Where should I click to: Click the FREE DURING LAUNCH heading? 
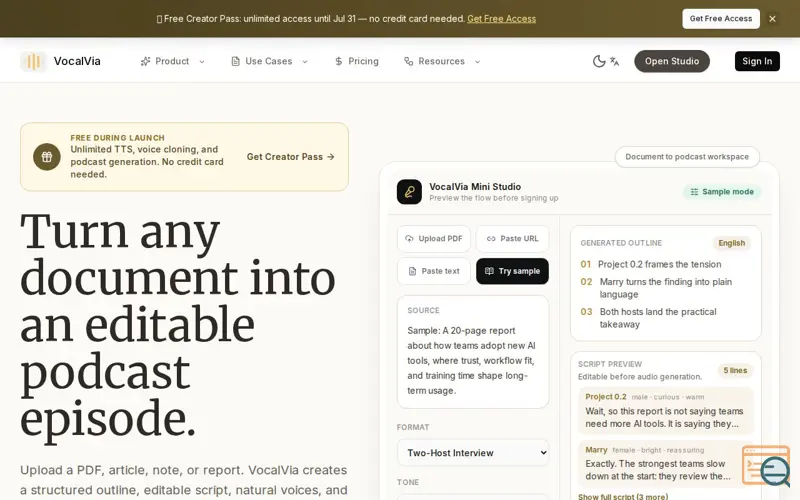[x=117, y=138]
